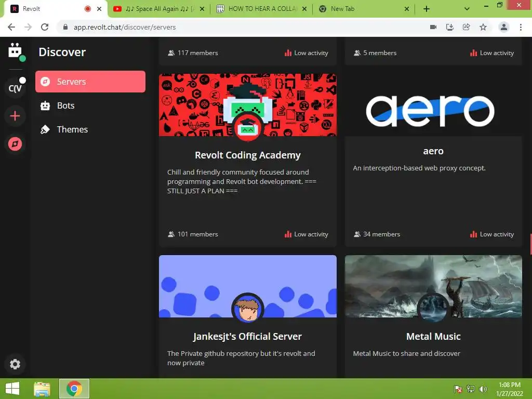Click the '34 members' text
The image size is (532, 399).
coord(381,234)
